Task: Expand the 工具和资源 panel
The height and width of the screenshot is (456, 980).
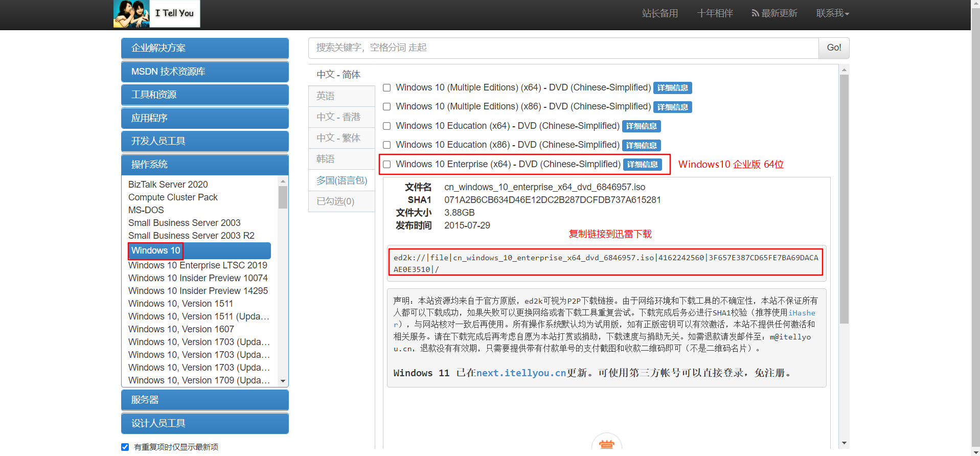Action: pyautogui.click(x=205, y=95)
